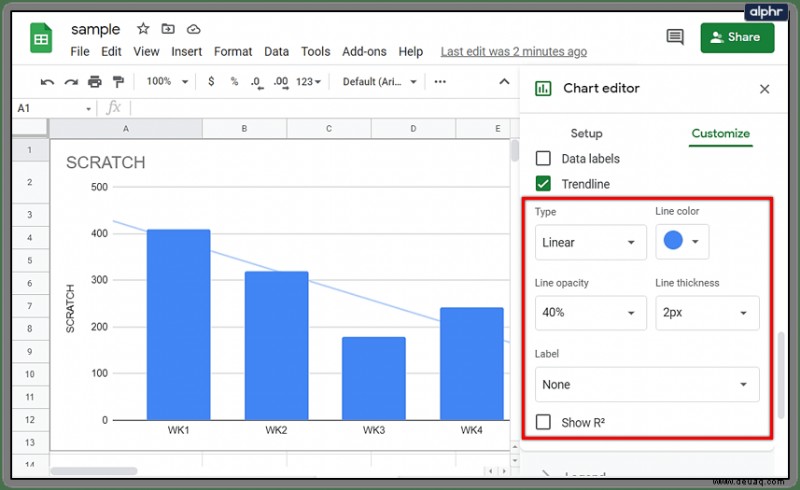
Task: Open the Format menu
Action: pos(233,52)
